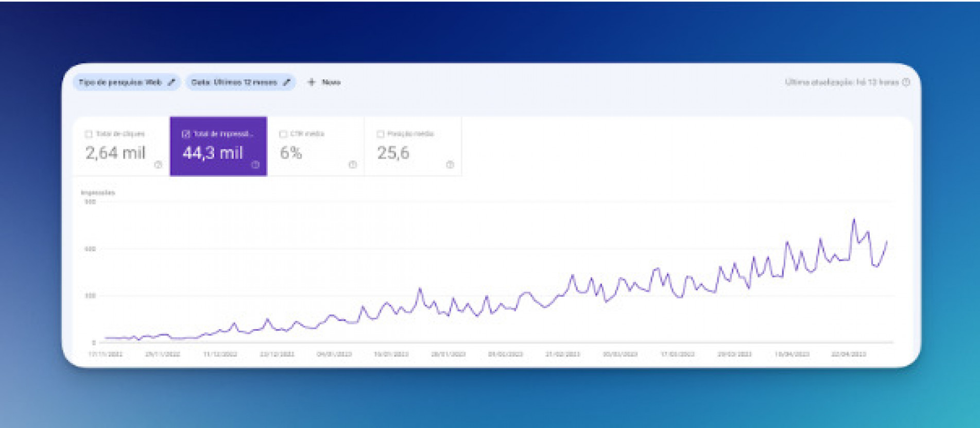The width and height of the screenshot is (980, 428).
Task: Click the pencil icon on Tipo de pesquisa chip
Action: pos(171,82)
